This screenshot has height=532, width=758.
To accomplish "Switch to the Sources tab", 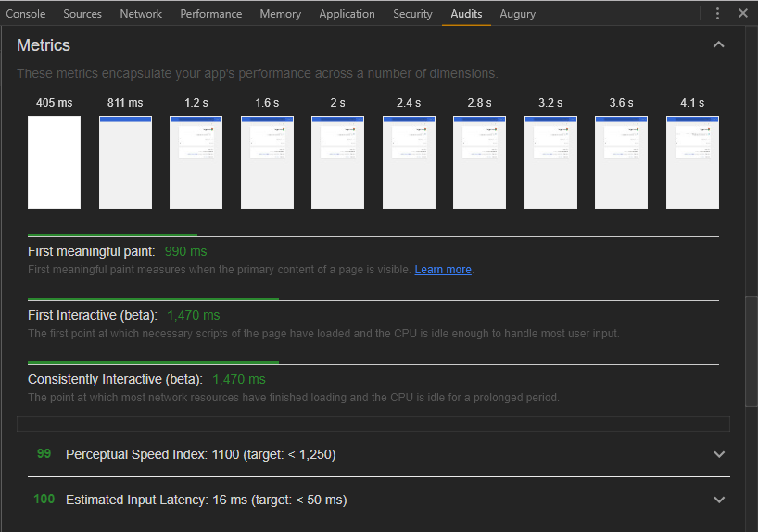I will click(x=82, y=14).
